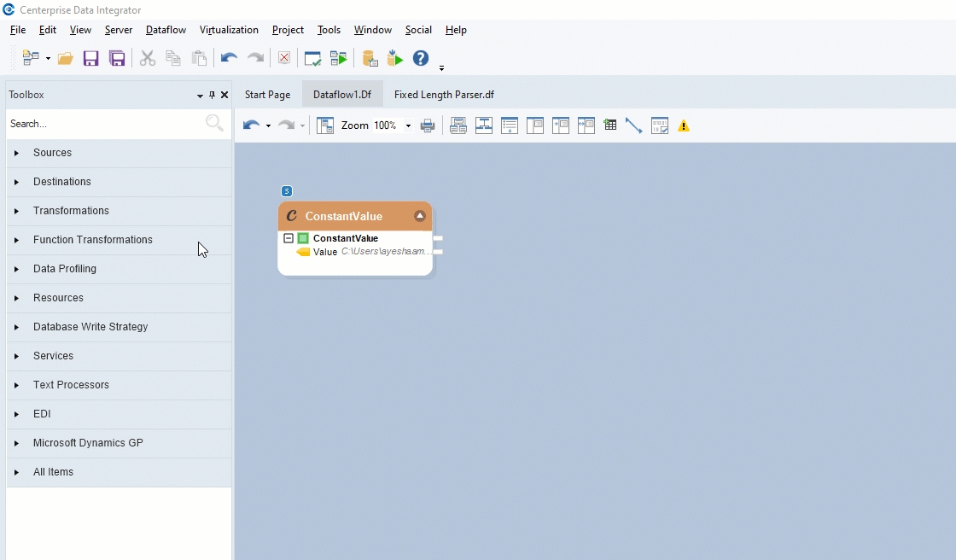Collapse the ConstantValue tree with minus box
The height and width of the screenshot is (560, 956).
pyautogui.click(x=289, y=239)
